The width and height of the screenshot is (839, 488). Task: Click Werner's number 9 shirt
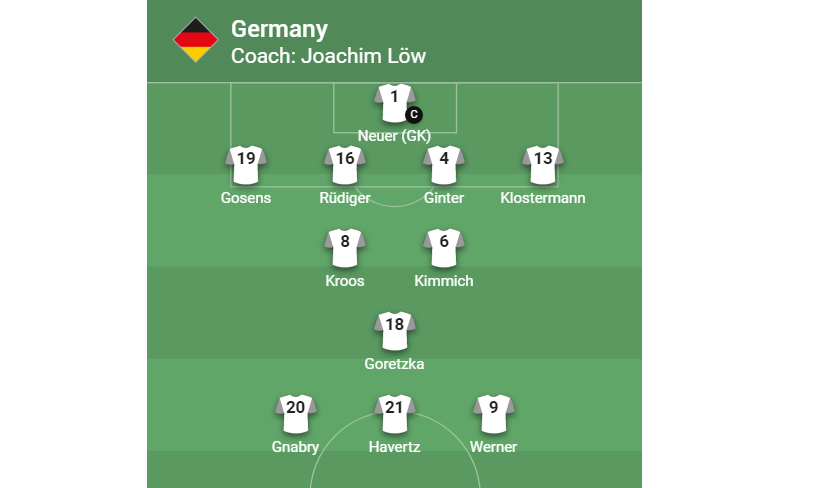(x=493, y=413)
